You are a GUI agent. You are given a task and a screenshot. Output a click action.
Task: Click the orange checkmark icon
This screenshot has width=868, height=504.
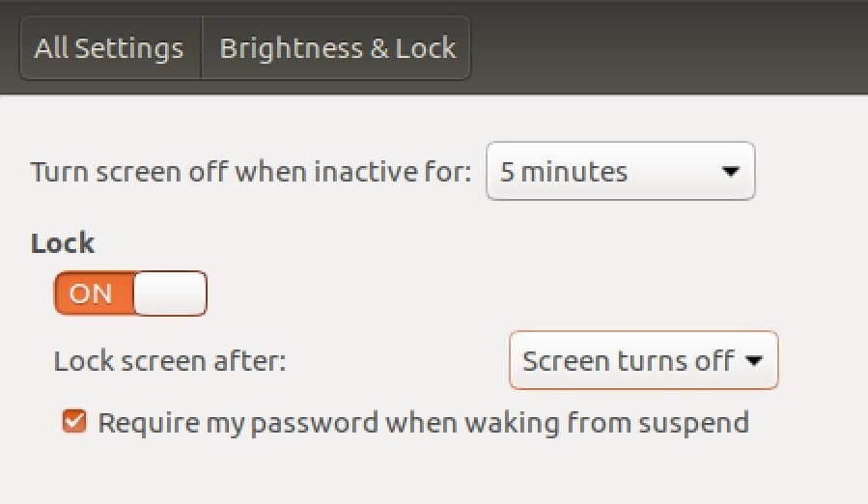pyautogui.click(x=74, y=421)
